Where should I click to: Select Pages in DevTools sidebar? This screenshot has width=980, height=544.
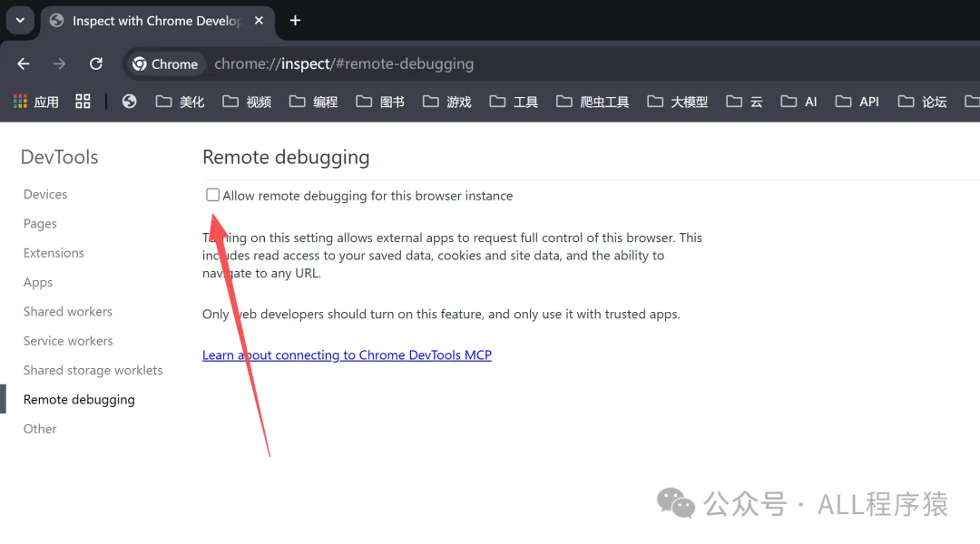click(x=40, y=224)
